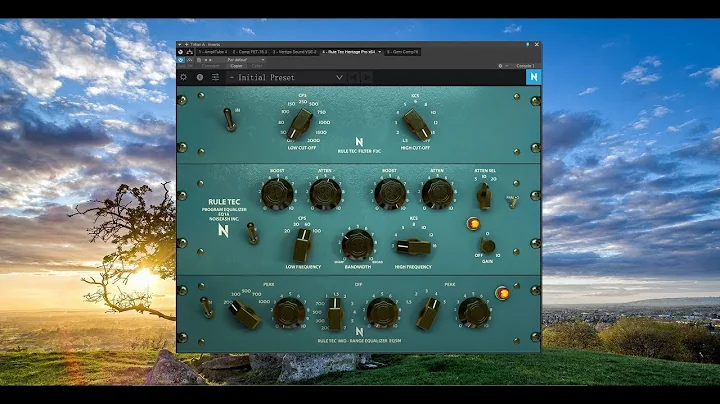The width and height of the screenshot is (720, 404).
Task: Click the GAIN knob
Action: tap(487, 246)
